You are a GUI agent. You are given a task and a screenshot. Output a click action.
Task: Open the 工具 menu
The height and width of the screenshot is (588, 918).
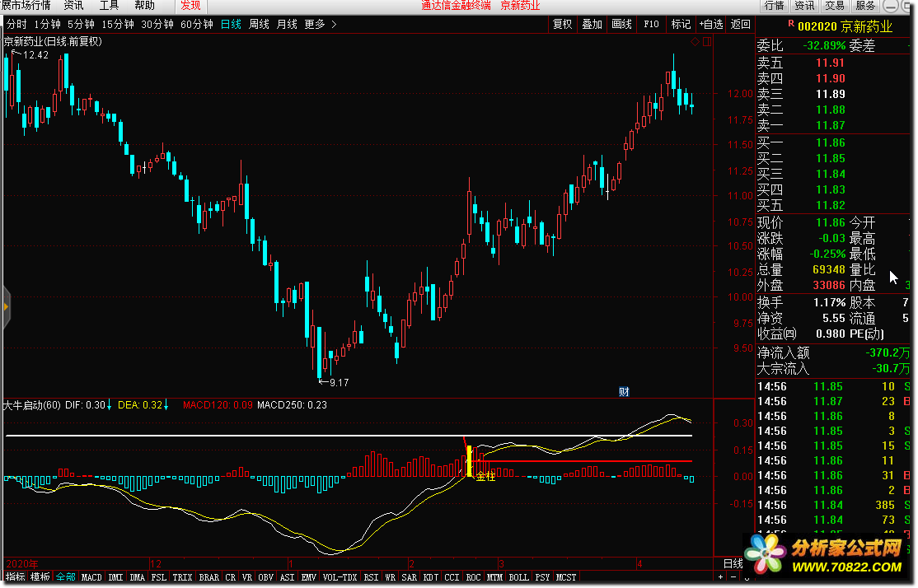click(109, 6)
